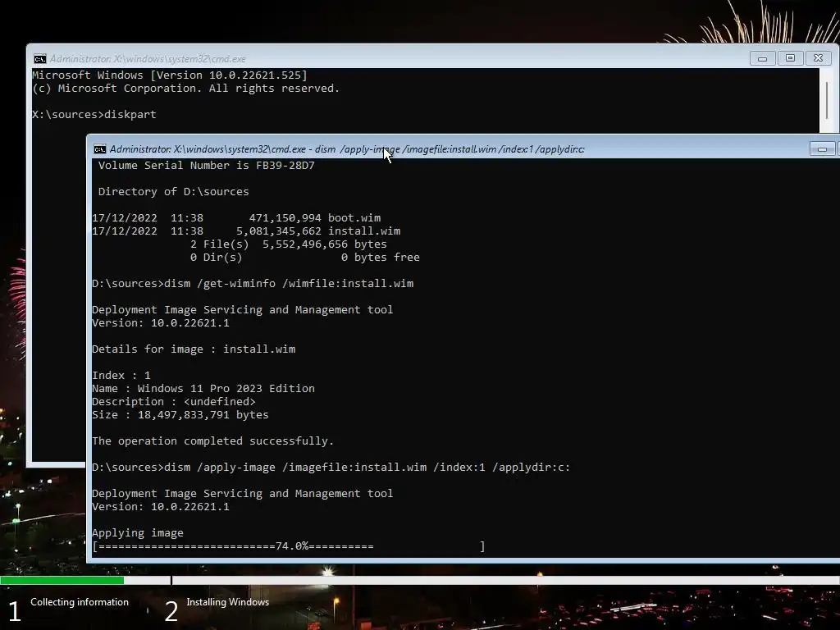Close the background cmd.exe window
This screenshot has width=840, height=630.
pyautogui.click(x=818, y=58)
